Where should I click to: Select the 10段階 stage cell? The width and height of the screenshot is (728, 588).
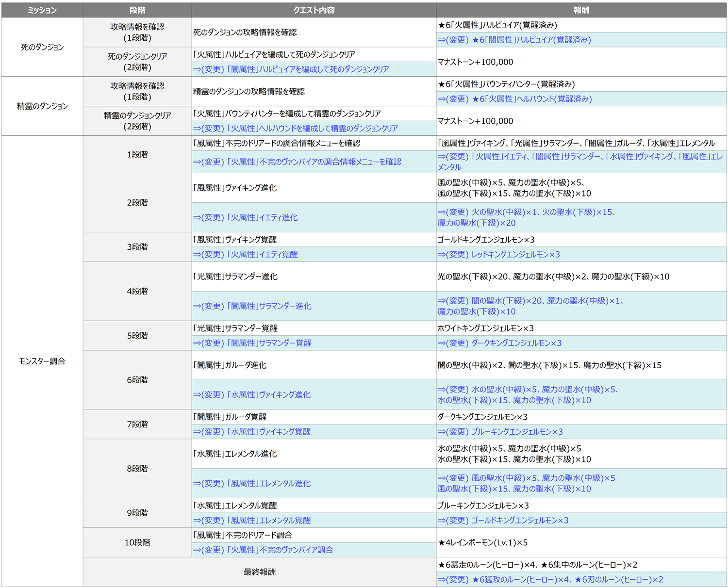tap(137, 542)
